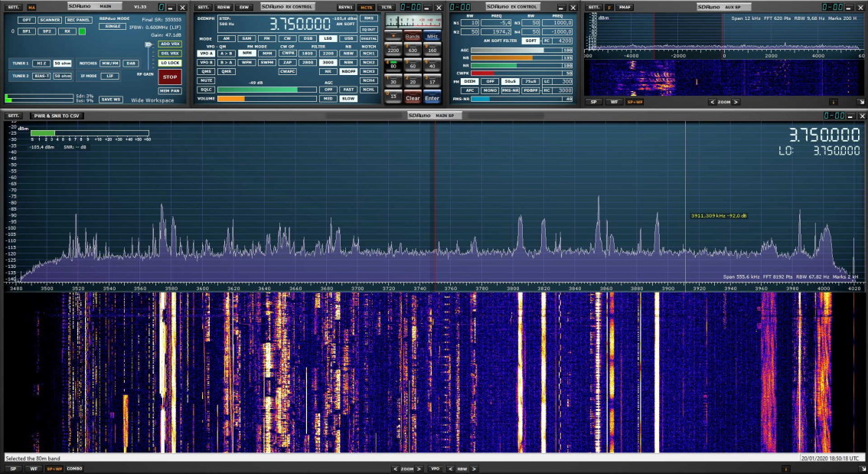Click the green square indicator beside RX
Image resolution: width=868 pixels, height=474 pixels.
(x=82, y=31)
